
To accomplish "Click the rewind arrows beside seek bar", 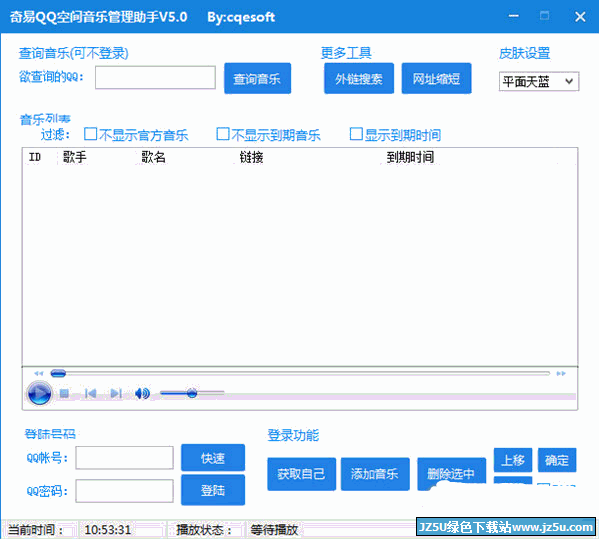I will [39, 373].
